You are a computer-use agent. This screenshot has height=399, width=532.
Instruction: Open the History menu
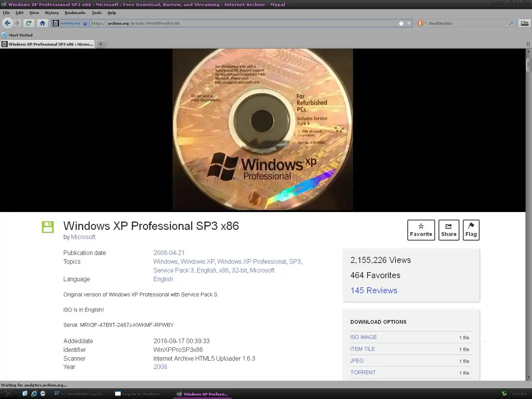(52, 13)
